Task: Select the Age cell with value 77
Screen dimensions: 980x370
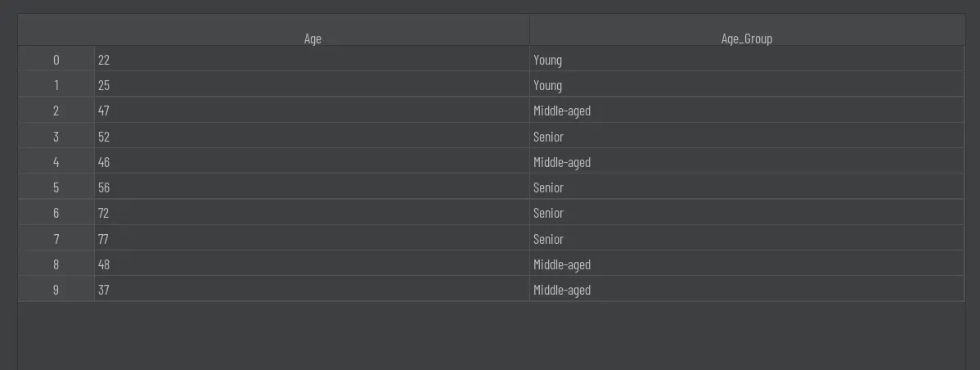Action: tap(104, 239)
